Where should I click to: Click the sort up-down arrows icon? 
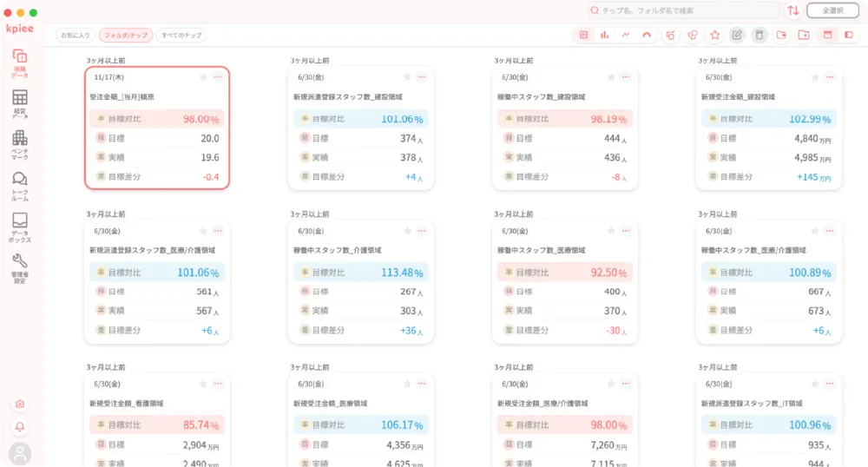pos(793,10)
